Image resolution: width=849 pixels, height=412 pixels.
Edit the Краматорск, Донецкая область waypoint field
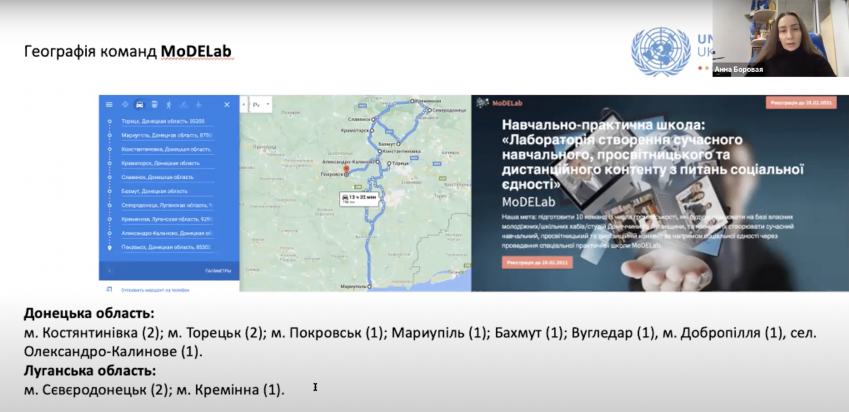click(167, 163)
